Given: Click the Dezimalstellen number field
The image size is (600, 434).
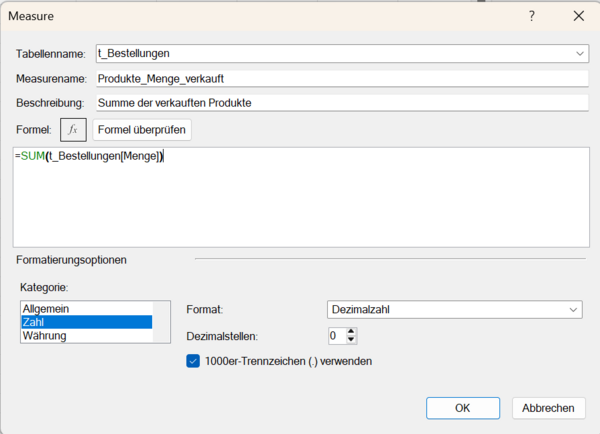Looking at the screenshot, I should [x=336, y=336].
